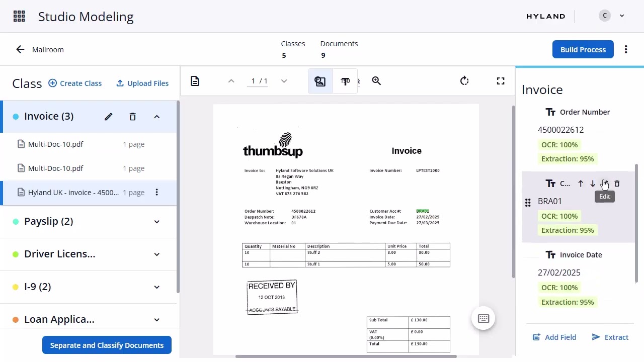
Task: Zoom in on the document
Action: 376,81
